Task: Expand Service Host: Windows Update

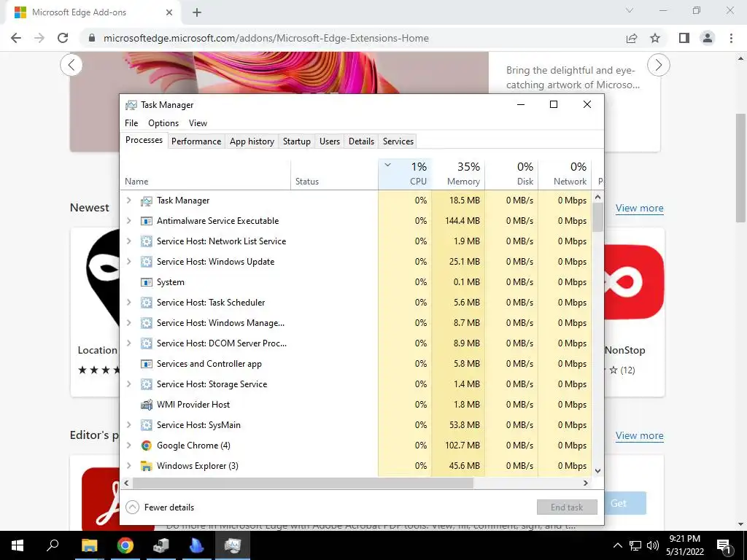Action: (128, 262)
